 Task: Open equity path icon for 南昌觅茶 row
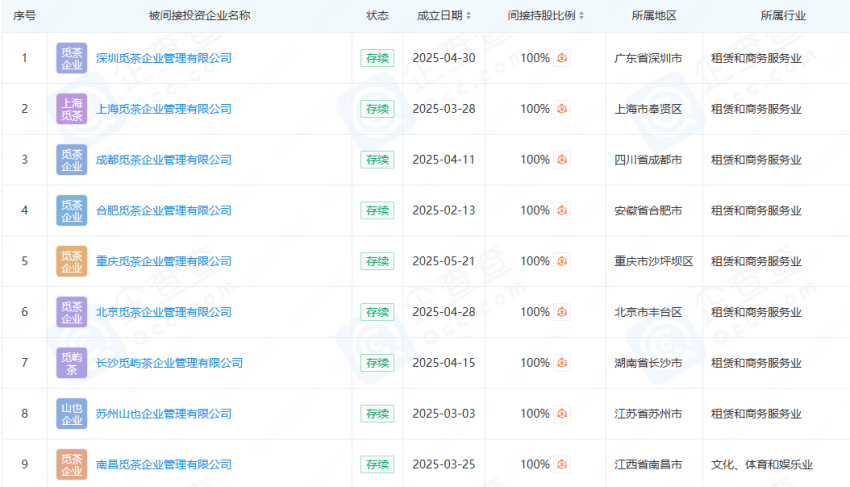562,464
